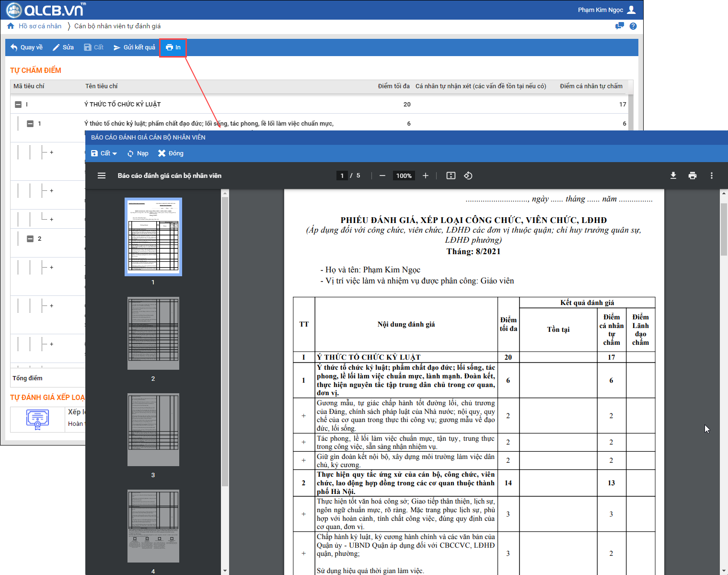Click Quay về to go back
This screenshot has width=728, height=575.
coord(27,47)
